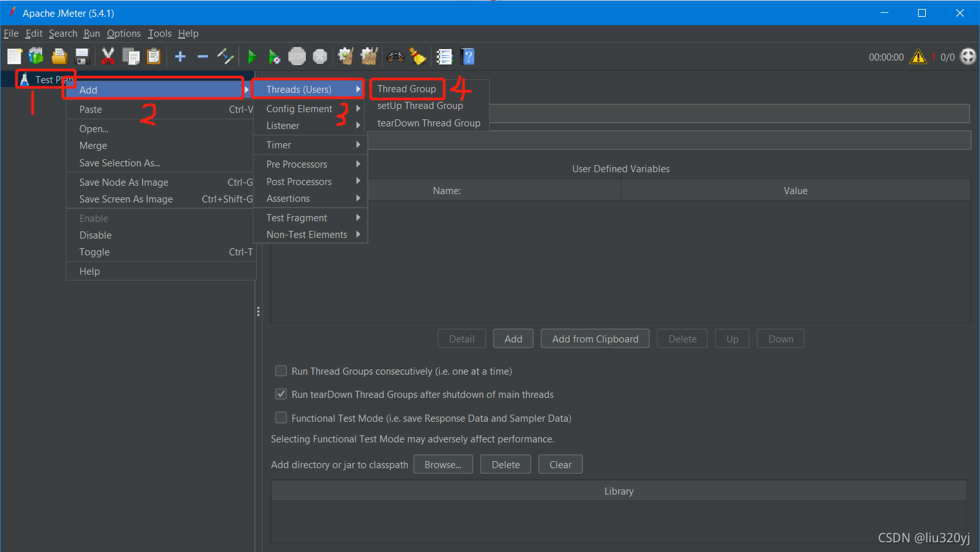
Task: Click the remote engine status icon
Action: pyautogui.click(x=968, y=57)
